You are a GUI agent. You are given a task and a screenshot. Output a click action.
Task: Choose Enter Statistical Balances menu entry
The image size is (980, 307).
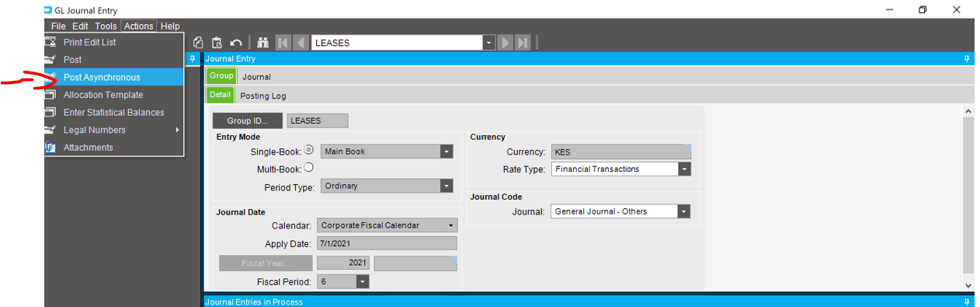coord(113,112)
